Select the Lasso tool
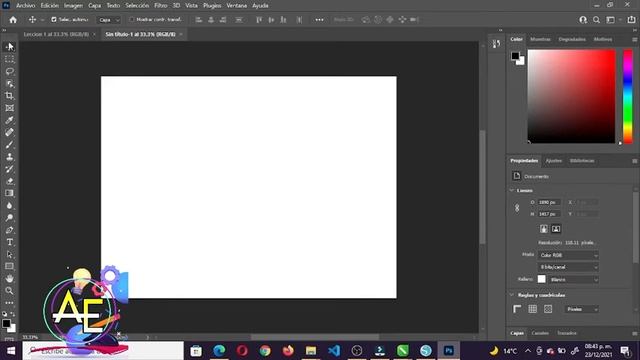Image resolution: width=640 pixels, height=360 pixels. point(9,71)
